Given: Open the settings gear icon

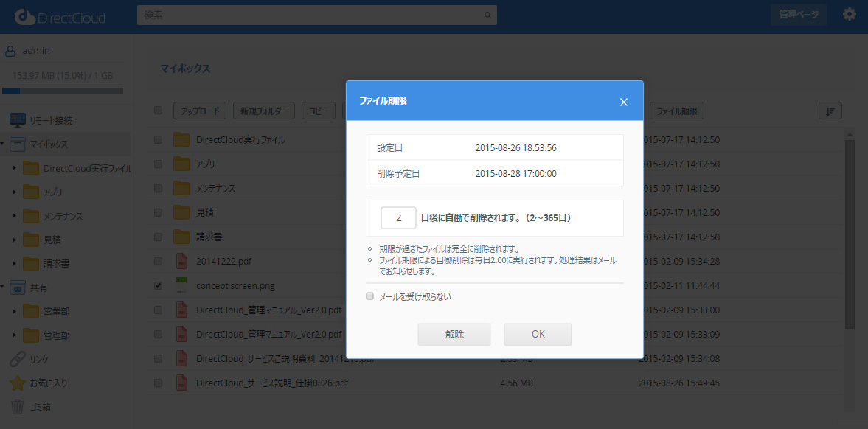Looking at the screenshot, I should [x=849, y=15].
